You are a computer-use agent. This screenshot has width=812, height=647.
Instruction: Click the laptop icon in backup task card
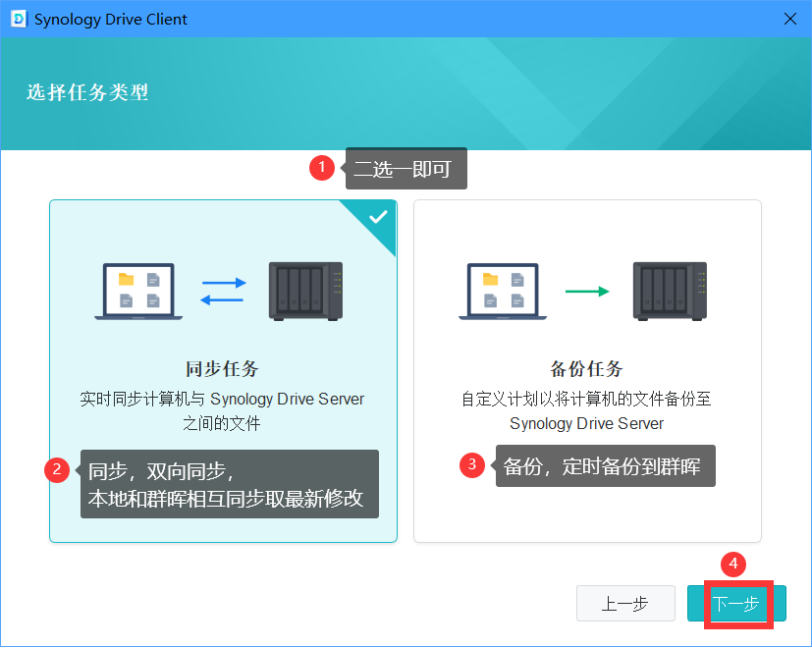[x=503, y=292]
